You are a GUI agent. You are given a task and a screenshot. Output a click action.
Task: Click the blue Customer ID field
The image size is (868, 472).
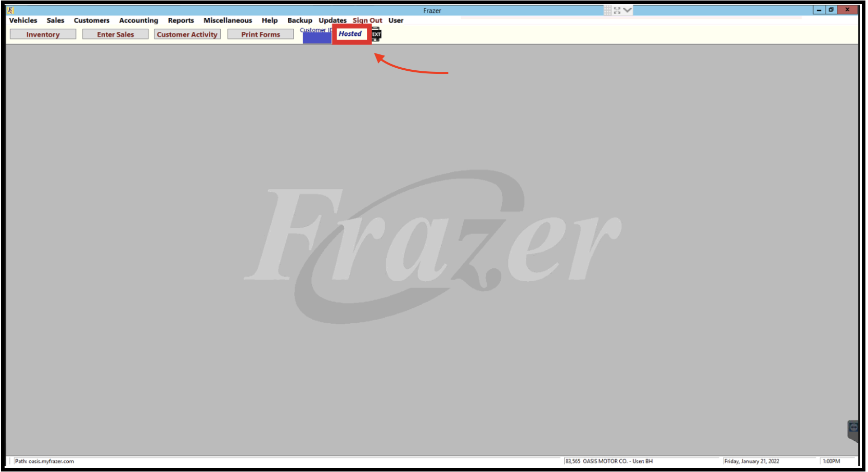[317, 38]
